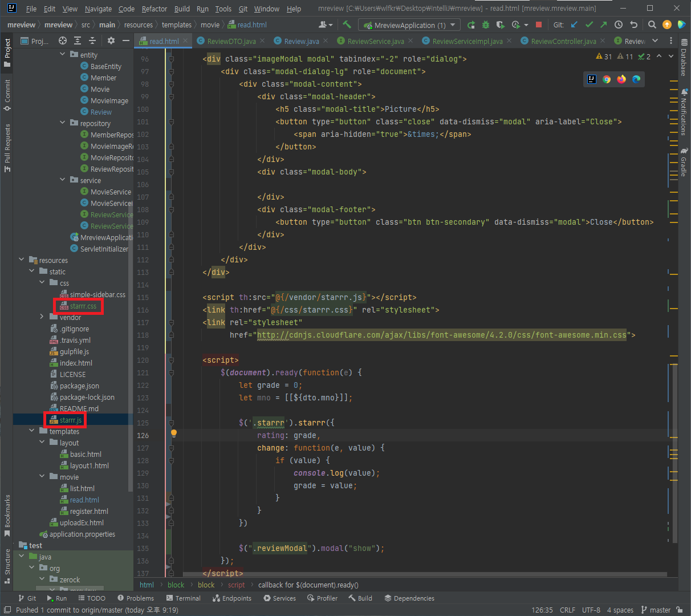The width and height of the screenshot is (691, 616).
Task: Start debugging with the bug icon
Action: [486, 25]
